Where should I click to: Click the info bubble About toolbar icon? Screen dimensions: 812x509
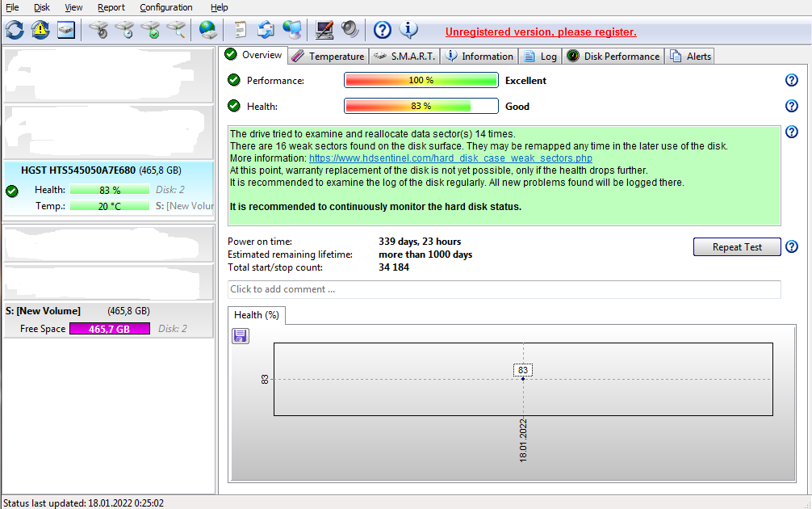(408, 31)
